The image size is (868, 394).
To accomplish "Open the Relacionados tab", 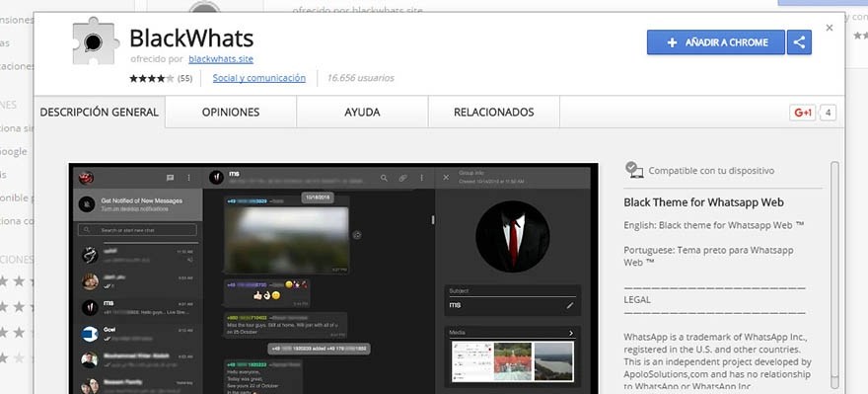I will tap(494, 113).
